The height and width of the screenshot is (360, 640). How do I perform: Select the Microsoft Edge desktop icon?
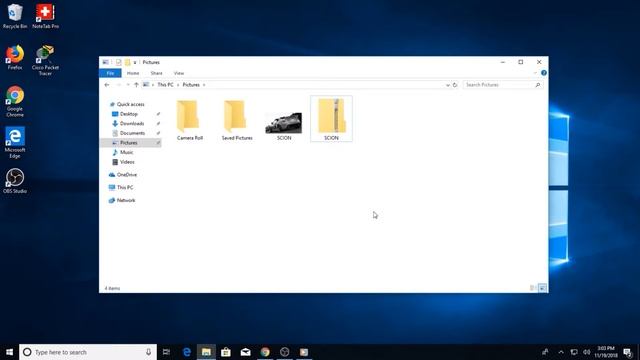(x=15, y=142)
